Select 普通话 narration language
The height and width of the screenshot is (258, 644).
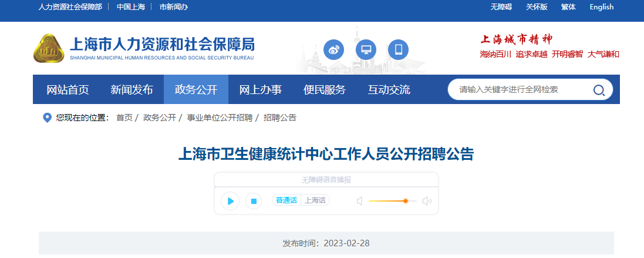pyautogui.click(x=286, y=200)
